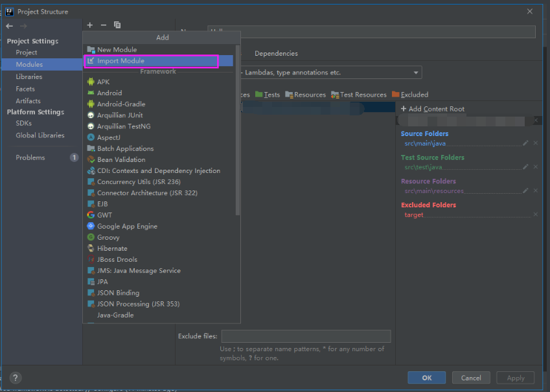Edit the src\main\java source folder pencil
This screenshot has height=392, width=550.
click(x=525, y=143)
